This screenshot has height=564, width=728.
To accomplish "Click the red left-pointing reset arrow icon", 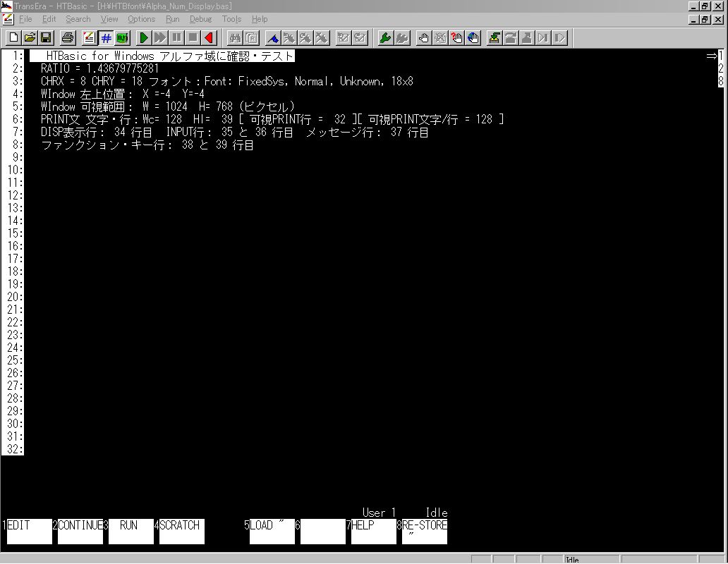I will (x=210, y=37).
